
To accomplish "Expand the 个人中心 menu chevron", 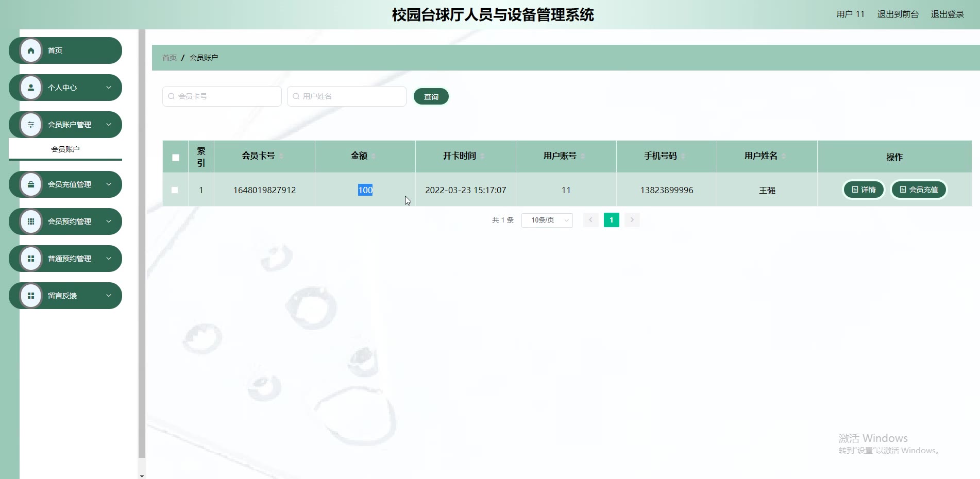I will [109, 88].
